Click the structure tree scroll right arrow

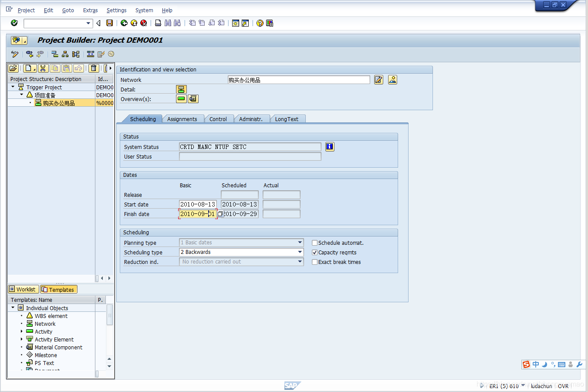pyautogui.click(x=109, y=278)
